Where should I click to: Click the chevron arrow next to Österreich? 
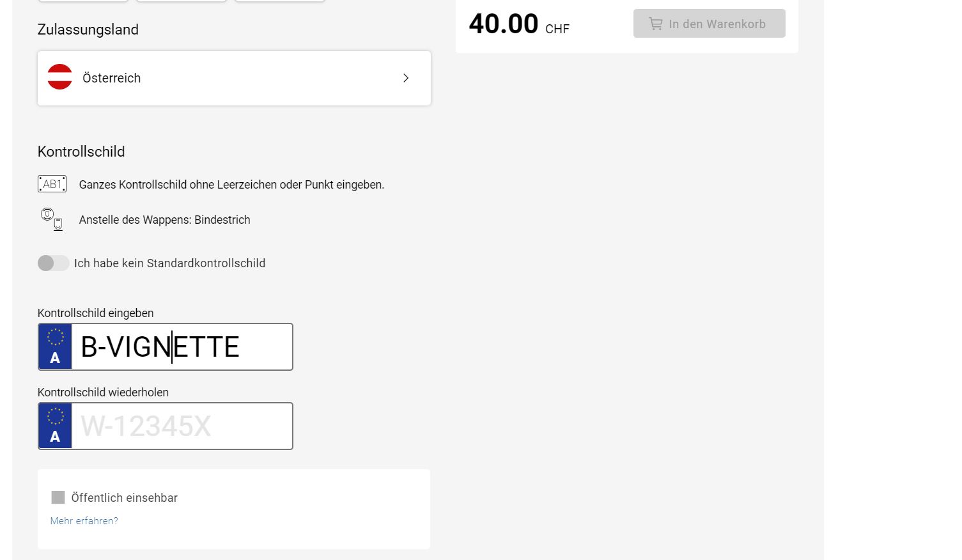pos(406,78)
